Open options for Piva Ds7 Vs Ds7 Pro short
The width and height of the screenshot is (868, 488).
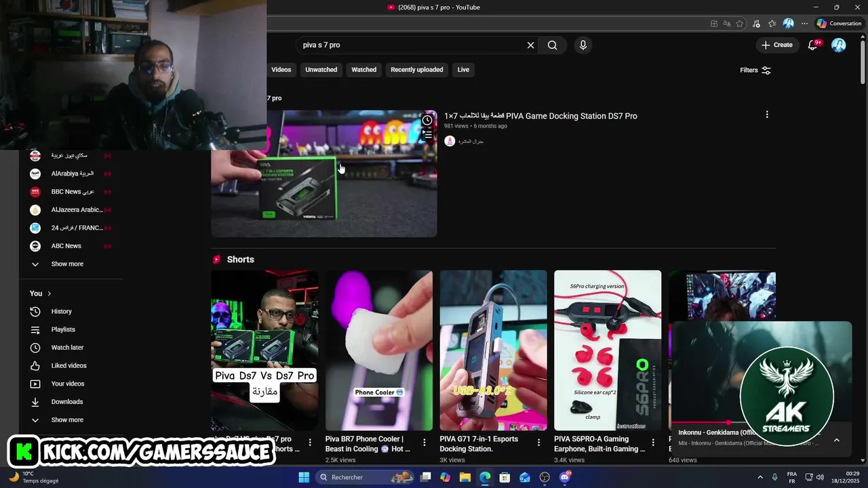(310, 442)
